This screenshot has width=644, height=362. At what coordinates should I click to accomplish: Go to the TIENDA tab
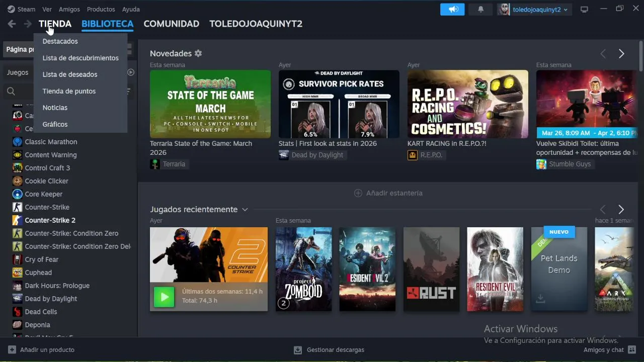pos(55,24)
